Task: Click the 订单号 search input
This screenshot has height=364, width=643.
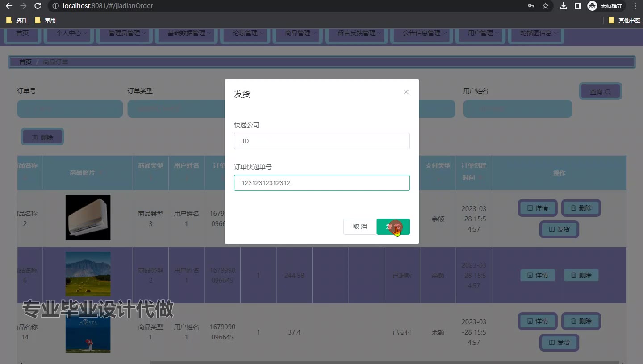Action: coord(70,109)
